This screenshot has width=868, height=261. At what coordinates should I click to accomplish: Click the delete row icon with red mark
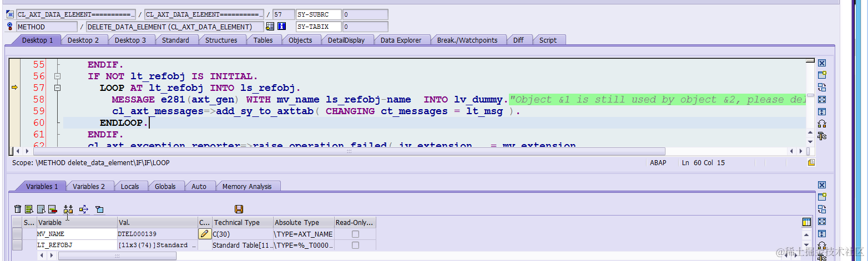tap(52, 209)
